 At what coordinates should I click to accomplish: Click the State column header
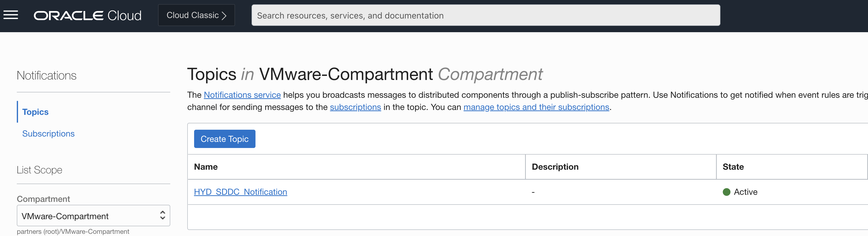coord(733,167)
